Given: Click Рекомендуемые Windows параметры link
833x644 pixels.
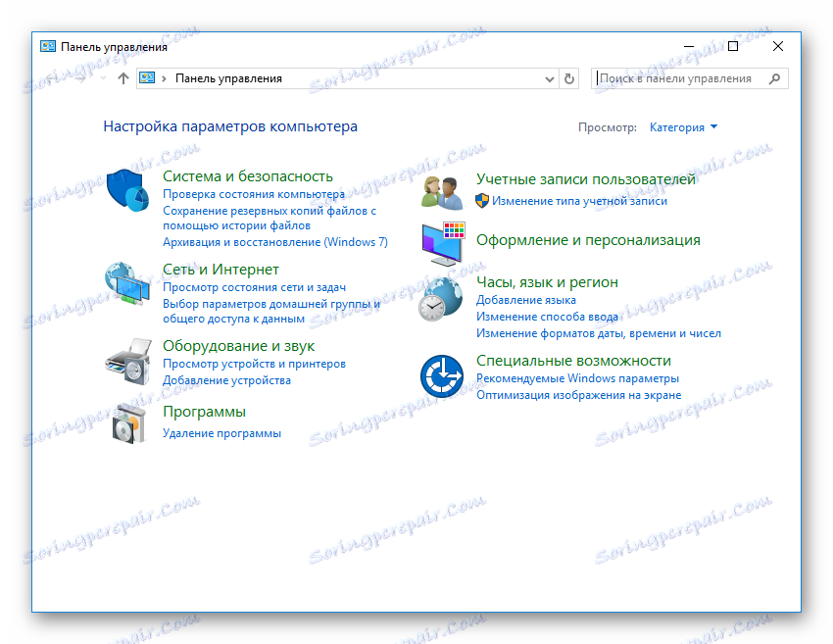Looking at the screenshot, I should [x=577, y=378].
